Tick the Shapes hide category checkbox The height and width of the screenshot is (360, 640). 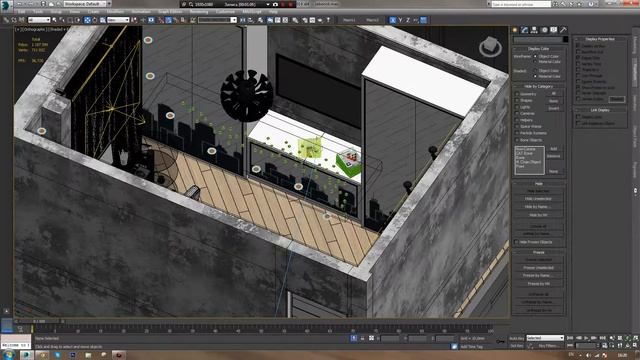[517, 100]
